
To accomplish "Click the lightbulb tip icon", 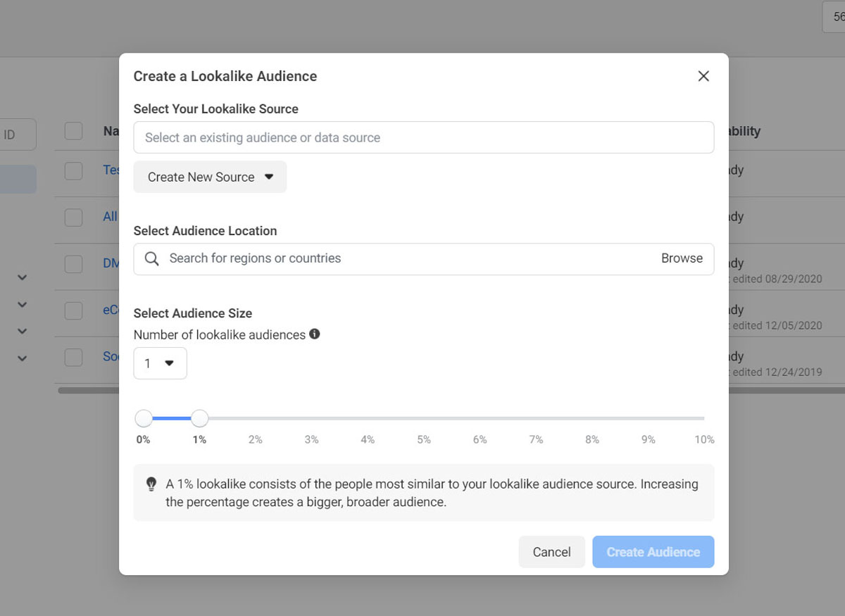I will pyautogui.click(x=151, y=484).
